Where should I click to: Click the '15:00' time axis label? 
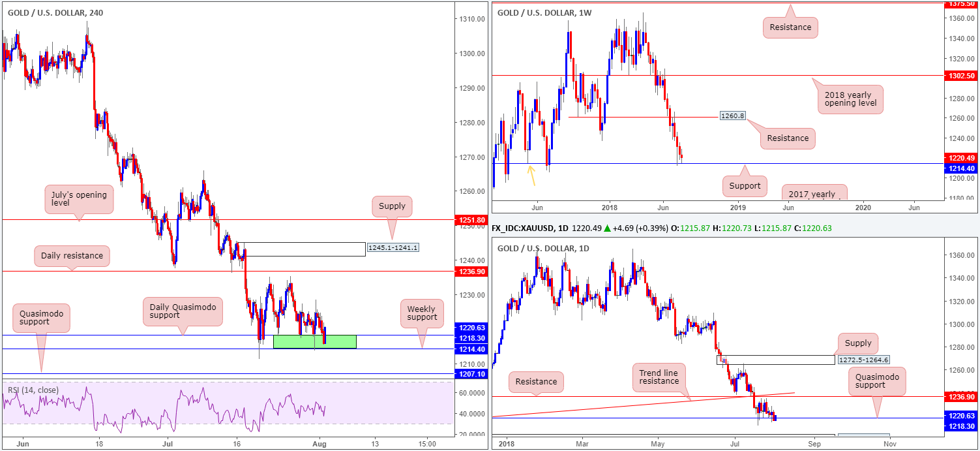click(x=428, y=444)
